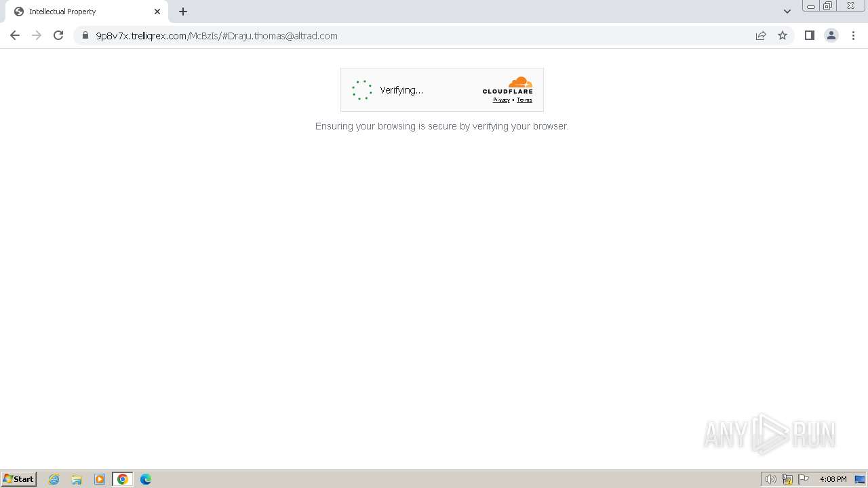Go back to the previous page
868x488 pixels.
click(15, 35)
